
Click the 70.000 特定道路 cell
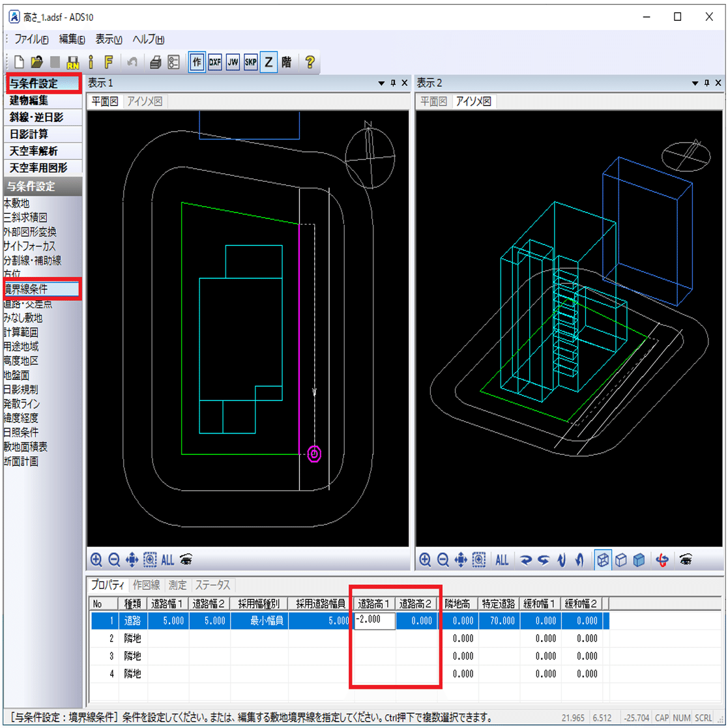coord(499,620)
